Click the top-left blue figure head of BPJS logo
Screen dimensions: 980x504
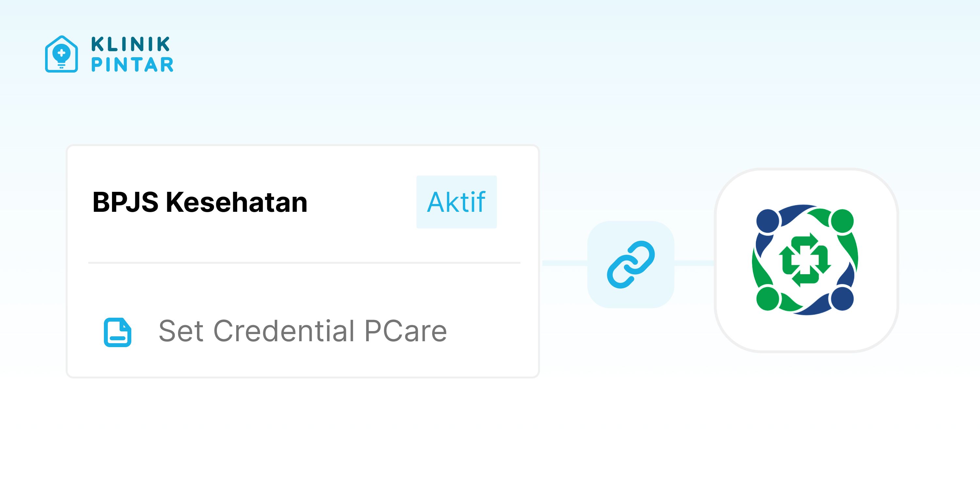click(768, 221)
